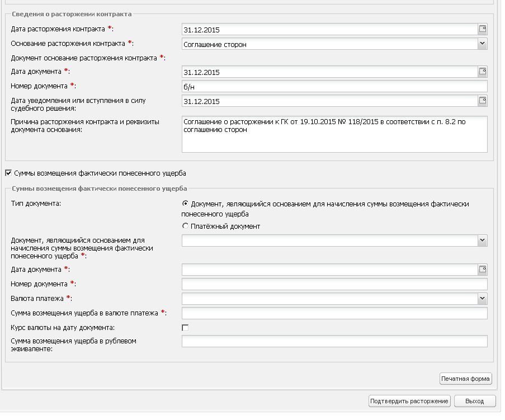
Task: Click Выход button
Action: click(x=474, y=401)
